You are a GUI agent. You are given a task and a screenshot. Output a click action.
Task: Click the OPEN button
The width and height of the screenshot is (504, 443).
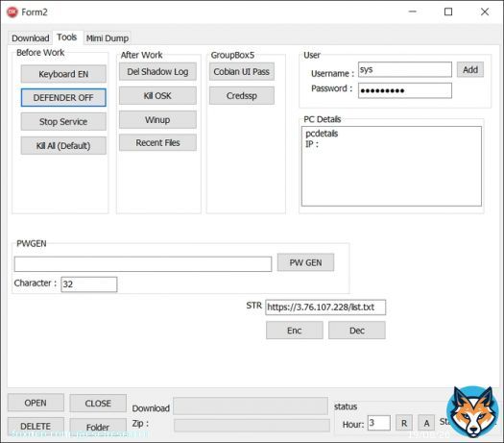[36, 403]
